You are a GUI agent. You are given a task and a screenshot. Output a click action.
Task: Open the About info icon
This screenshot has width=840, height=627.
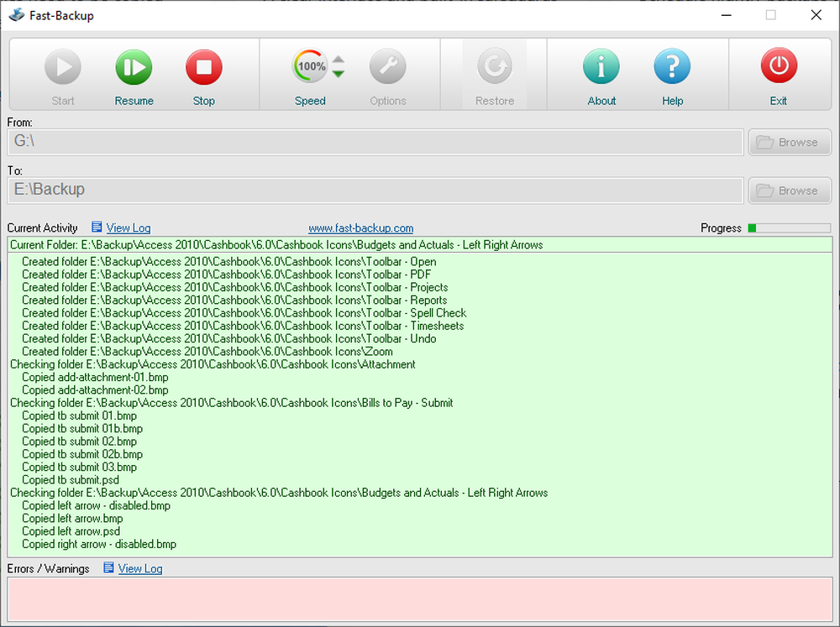coord(601,66)
